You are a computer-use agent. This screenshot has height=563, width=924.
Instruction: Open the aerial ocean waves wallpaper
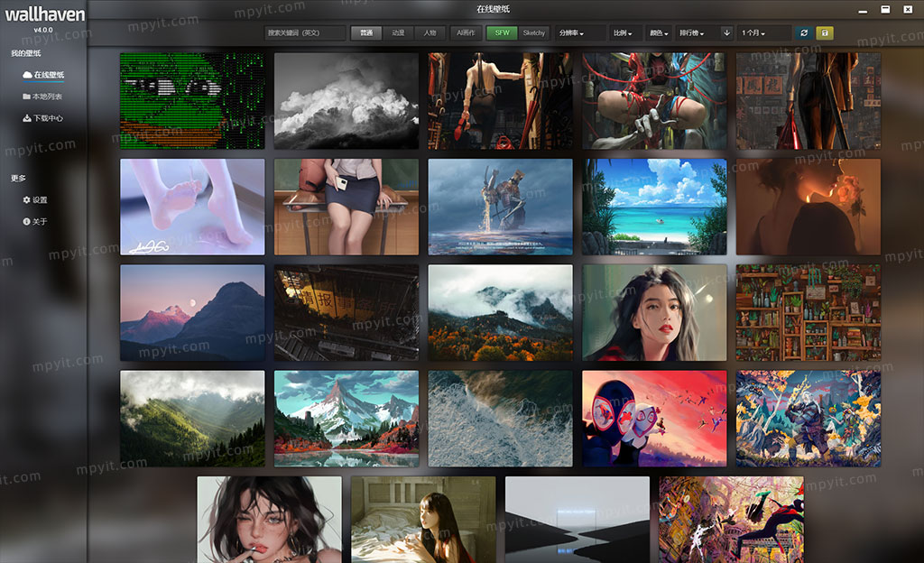pos(500,419)
